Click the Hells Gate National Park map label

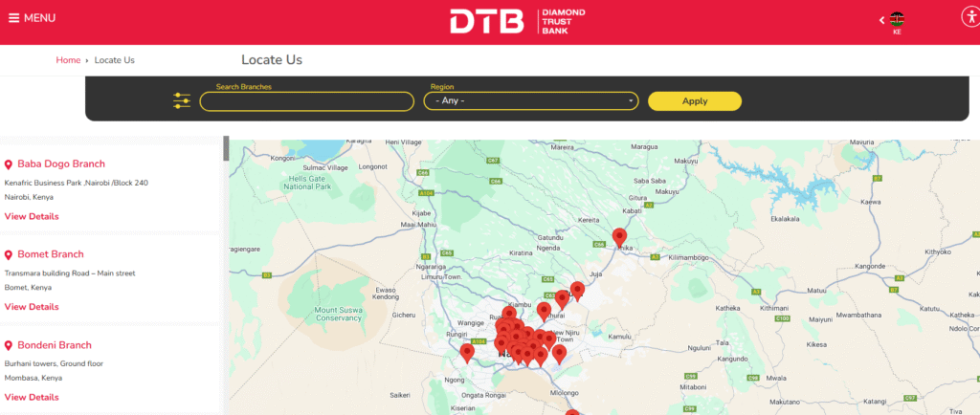[x=307, y=183]
